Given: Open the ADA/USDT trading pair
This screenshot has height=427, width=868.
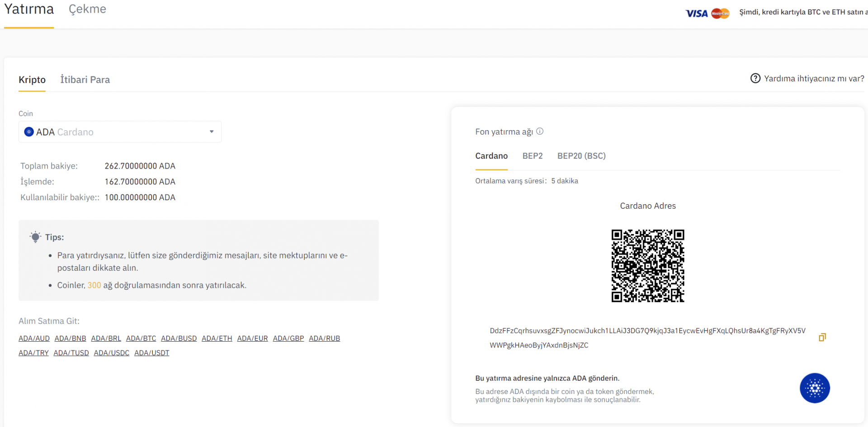Looking at the screenshot, I should pyautogui.click(x=151, y=353).
